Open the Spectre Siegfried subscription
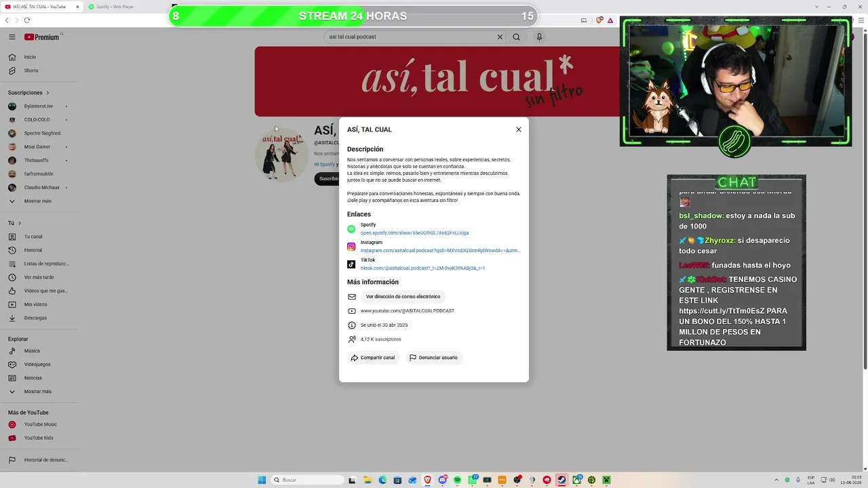The image size is (868, 488). 39,134
